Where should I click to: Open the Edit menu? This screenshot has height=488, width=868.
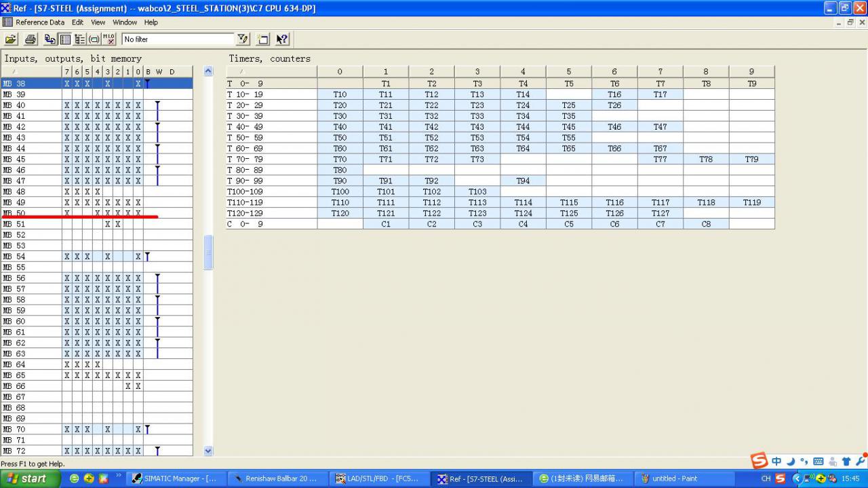click(x=78, y=22)
